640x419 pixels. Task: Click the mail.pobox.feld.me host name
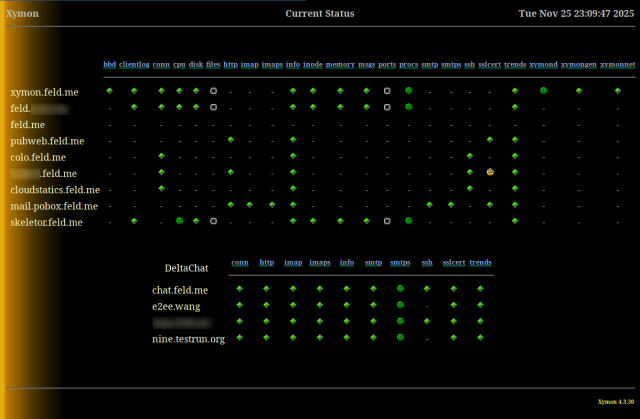54,206
